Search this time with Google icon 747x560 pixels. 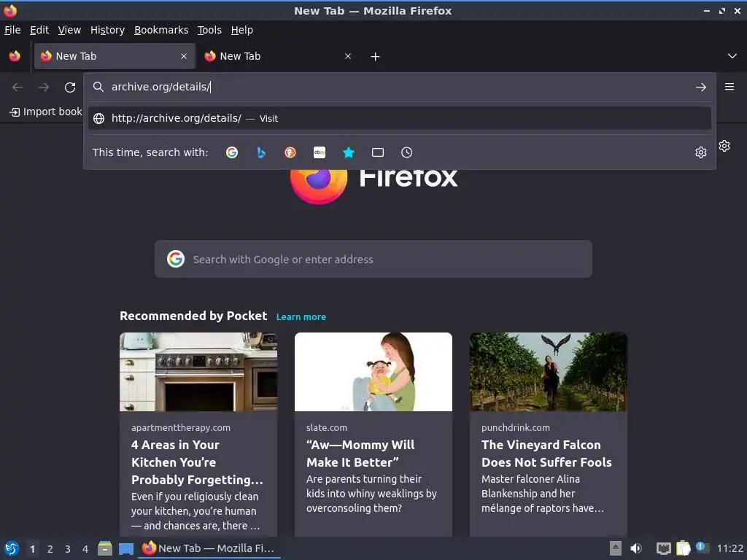click(x=232, y=152)
